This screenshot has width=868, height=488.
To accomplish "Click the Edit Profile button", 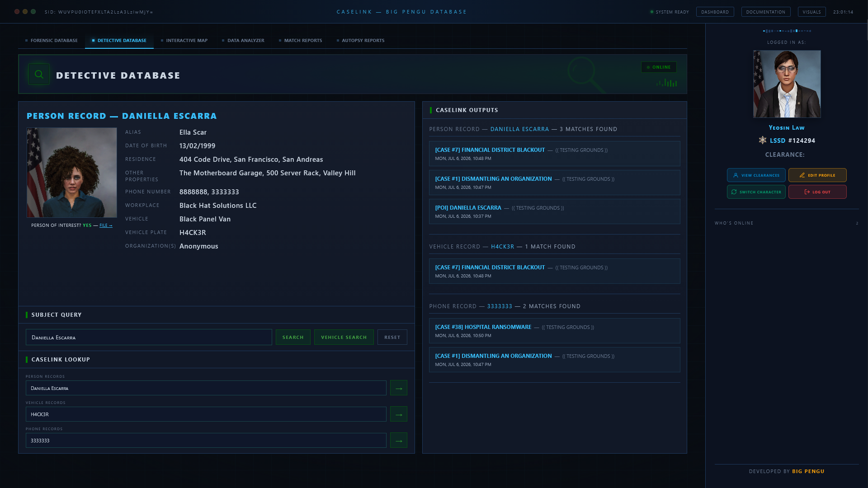I will pos(817,175).
